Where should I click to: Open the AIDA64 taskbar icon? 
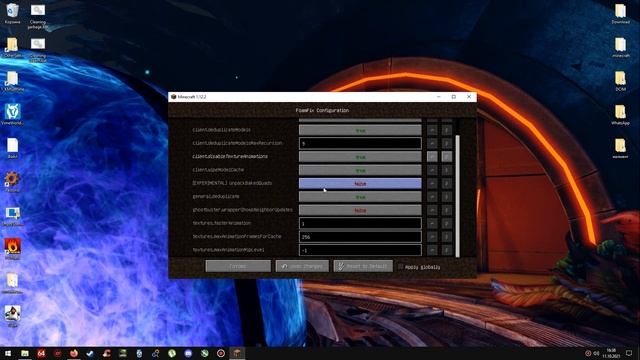(x=41, y=353)
